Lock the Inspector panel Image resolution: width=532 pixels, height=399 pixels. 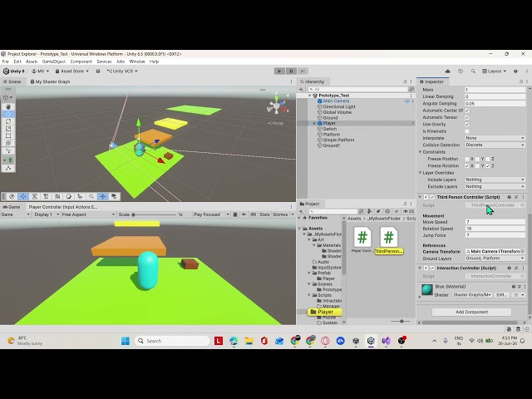pos(521,81)
